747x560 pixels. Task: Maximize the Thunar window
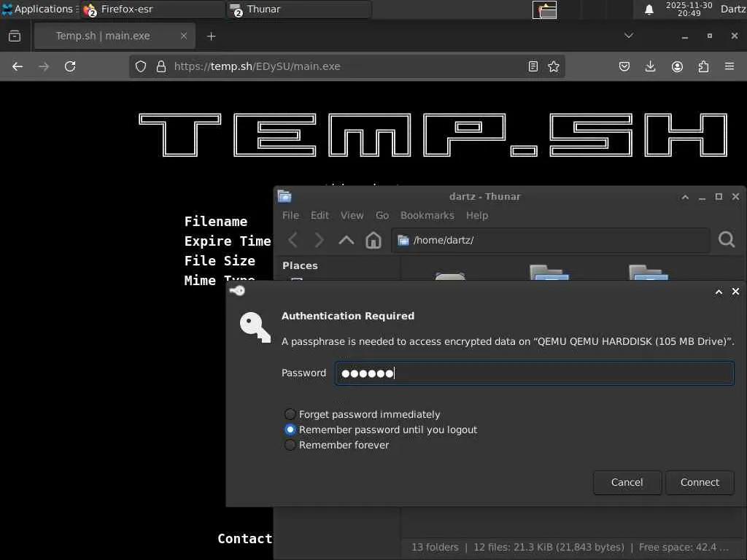[x=719, y=197]
